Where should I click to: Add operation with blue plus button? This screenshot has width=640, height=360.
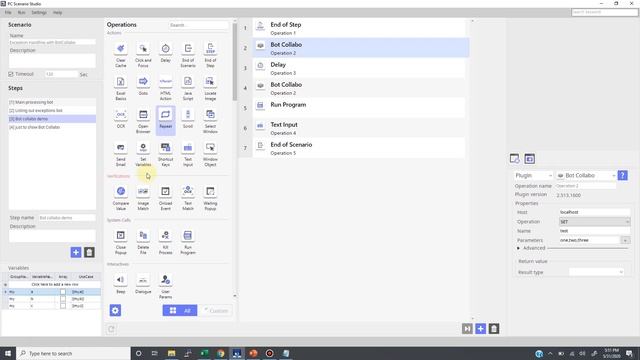[480, 329]
